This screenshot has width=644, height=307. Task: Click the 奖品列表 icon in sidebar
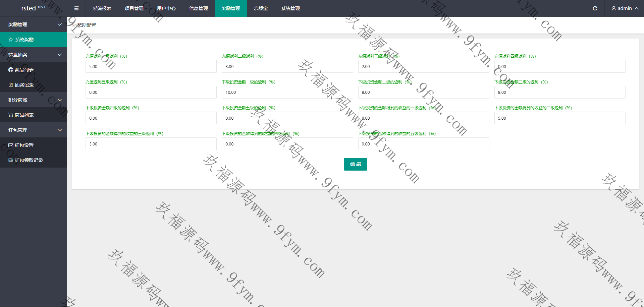(11, 70)
